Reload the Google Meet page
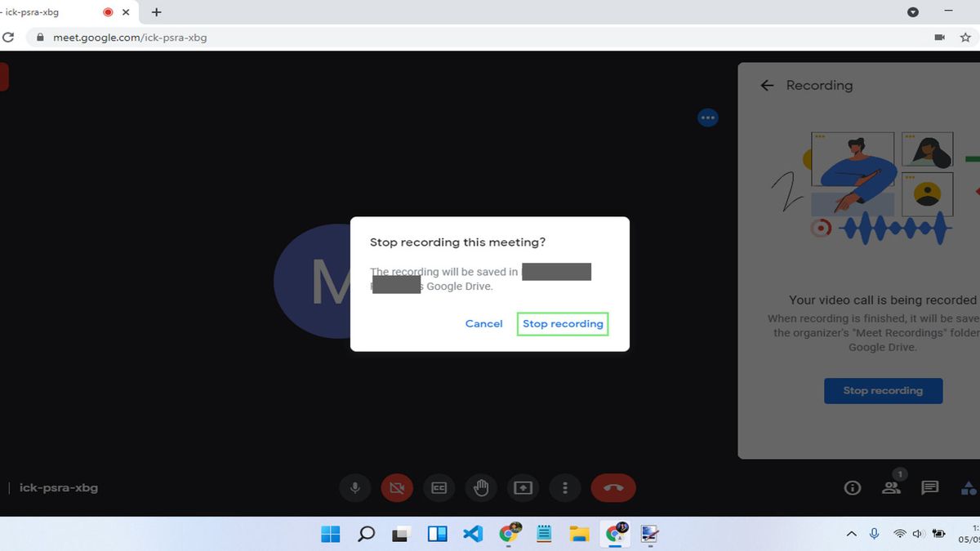This screenshot has width=980, height=551. (x=9, y=37)
